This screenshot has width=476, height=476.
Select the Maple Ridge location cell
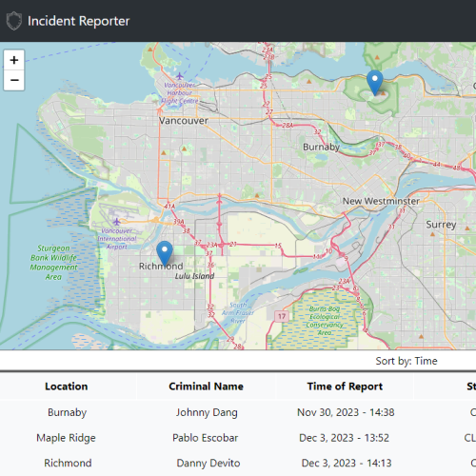click(x=66, y=438)
